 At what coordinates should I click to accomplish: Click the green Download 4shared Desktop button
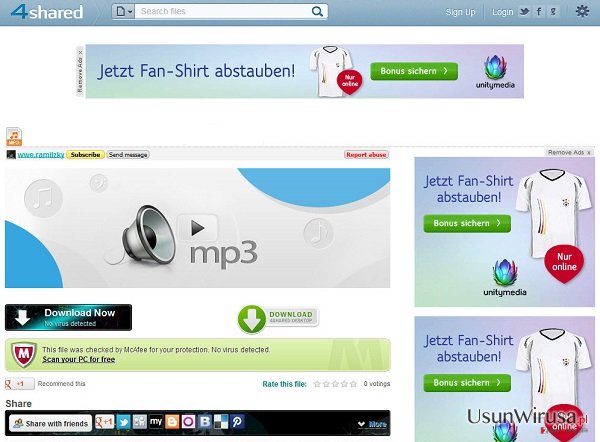tap(278, 319)
